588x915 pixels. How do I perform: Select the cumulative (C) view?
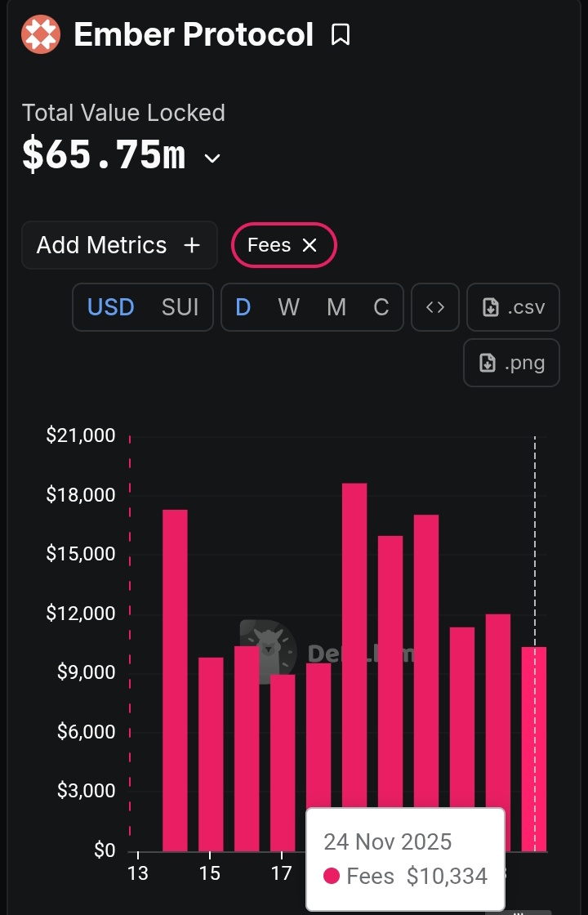pos(381,307)
